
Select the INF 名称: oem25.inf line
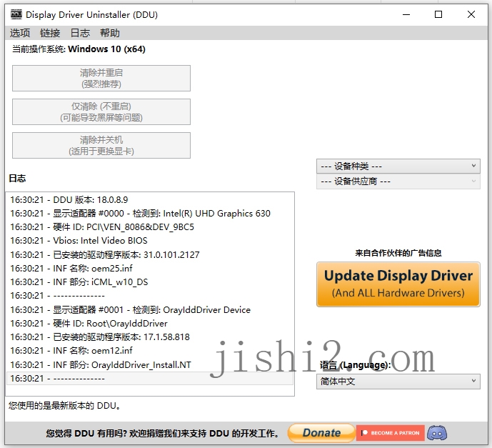click(150, 269)
